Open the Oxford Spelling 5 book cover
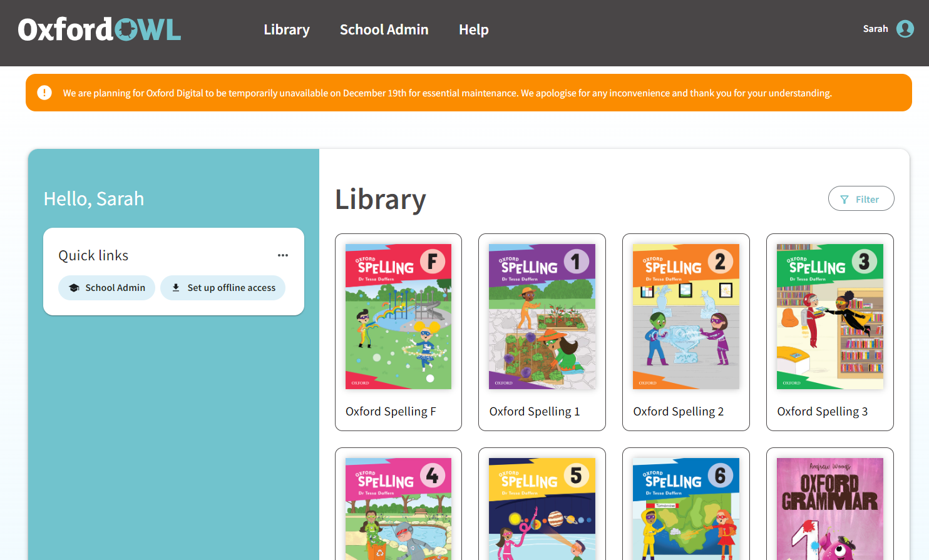The image size is (929, 560). pos(542,509)
